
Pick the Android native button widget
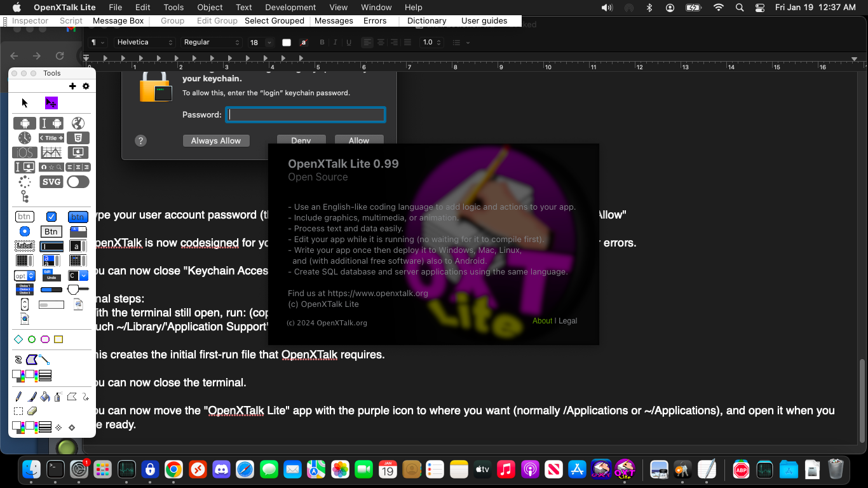(x=25, y=123)
